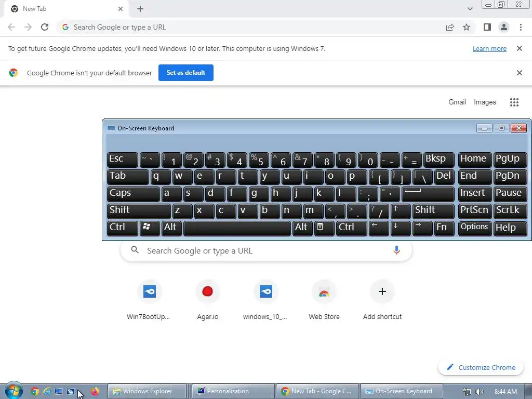Bookmark this tab with the star icon
Viewport: 532px width, 399px height.
(467, 27)
